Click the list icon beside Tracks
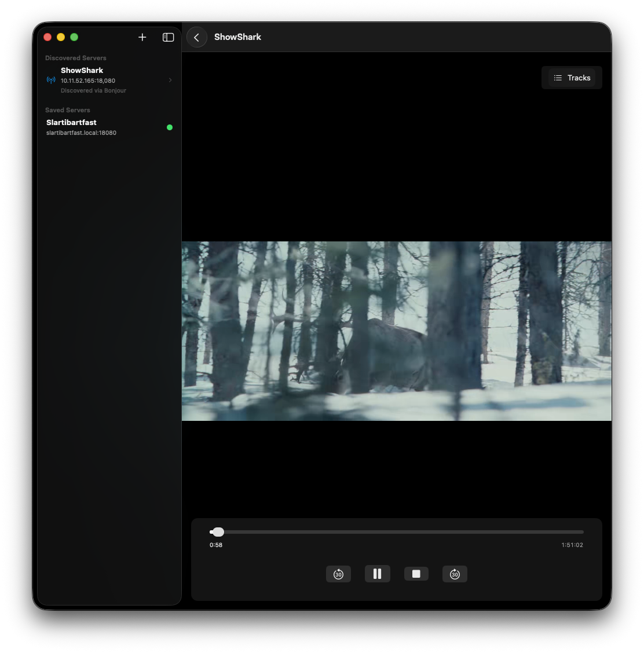The image size is (644, 653). pos(558,78)
